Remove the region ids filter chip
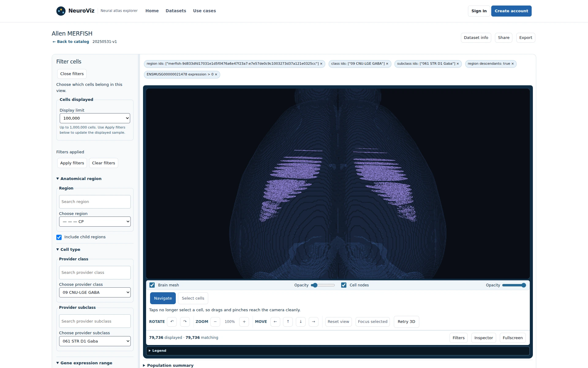Image resolution: width=588 pixels, height=368 pixels. coord(321,64)
